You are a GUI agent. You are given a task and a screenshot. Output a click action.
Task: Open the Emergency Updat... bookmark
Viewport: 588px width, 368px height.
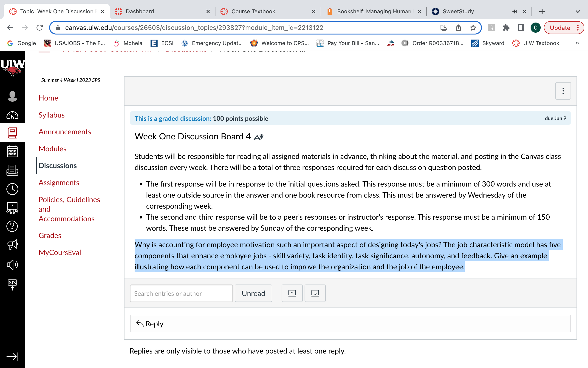212,43
